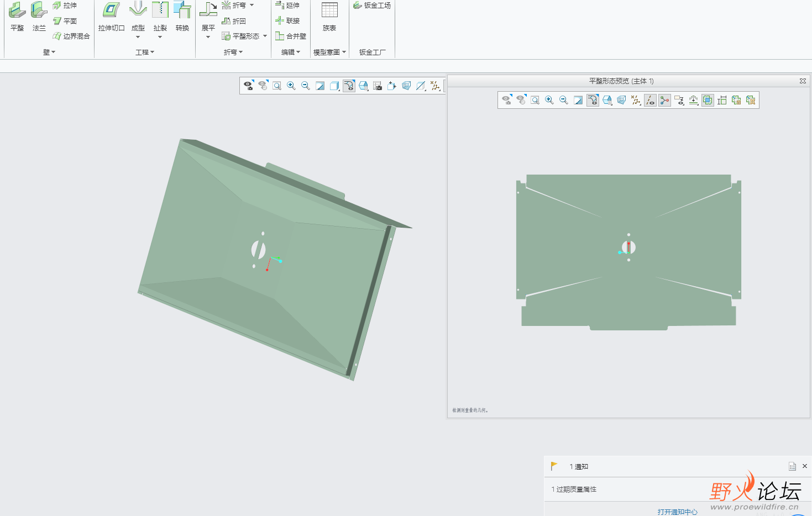
Task: Click the 打开通知中心 link
Action: [x=677, y=512]
